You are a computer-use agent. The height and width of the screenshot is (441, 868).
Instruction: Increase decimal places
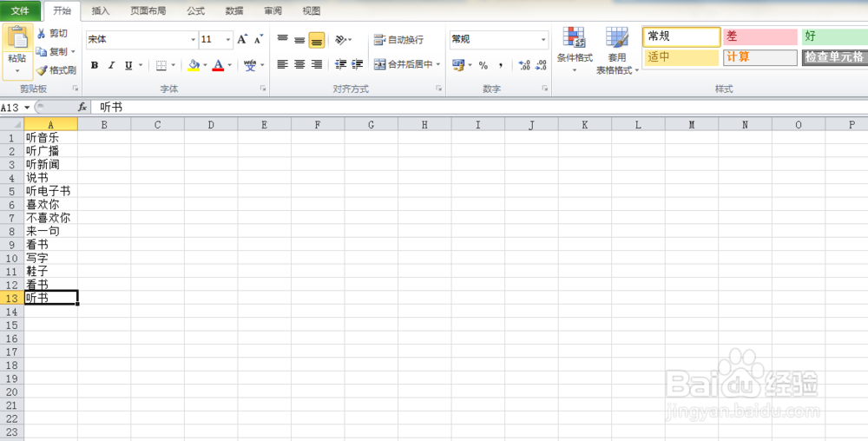tap(524, 65)
